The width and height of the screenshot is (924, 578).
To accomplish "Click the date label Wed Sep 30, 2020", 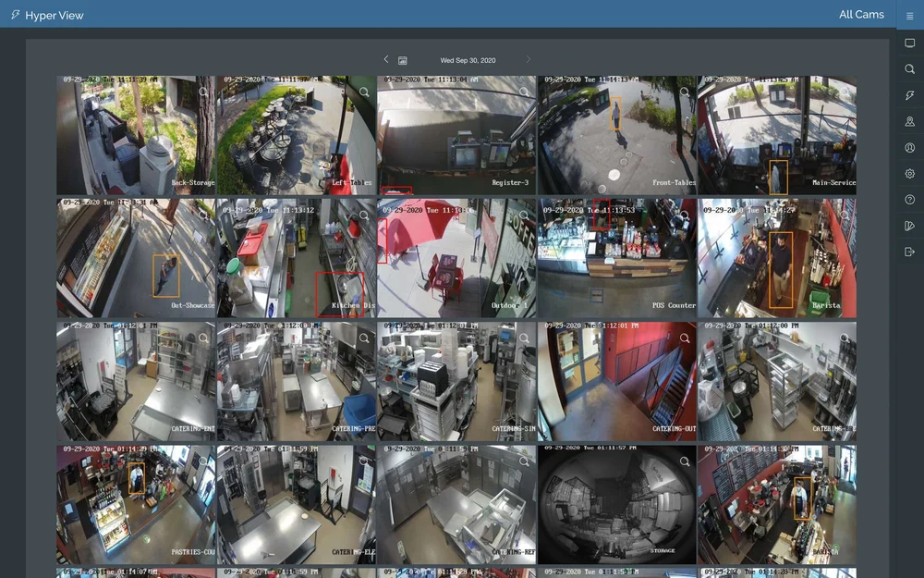I will pyautogui.click(x=467, y=59).
